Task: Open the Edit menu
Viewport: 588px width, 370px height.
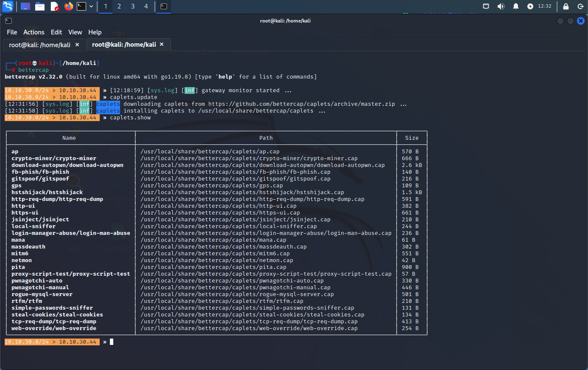Action: [56, 32]
